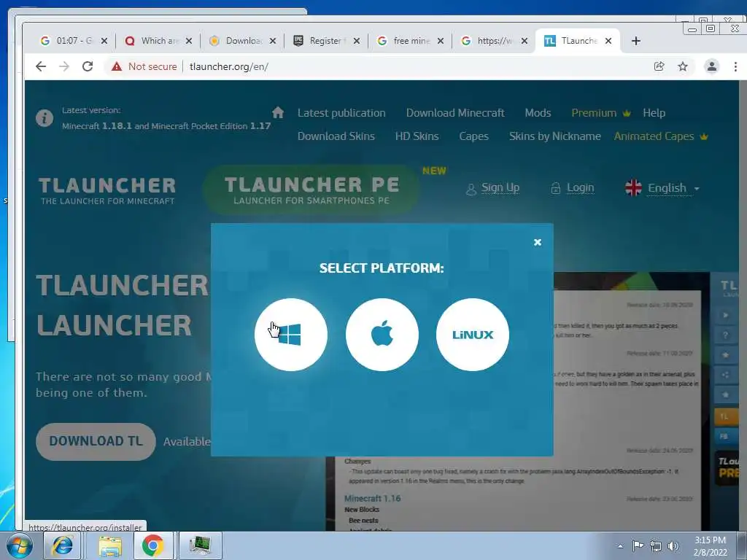Click the play icon in right sidebar

coord(726,315)
